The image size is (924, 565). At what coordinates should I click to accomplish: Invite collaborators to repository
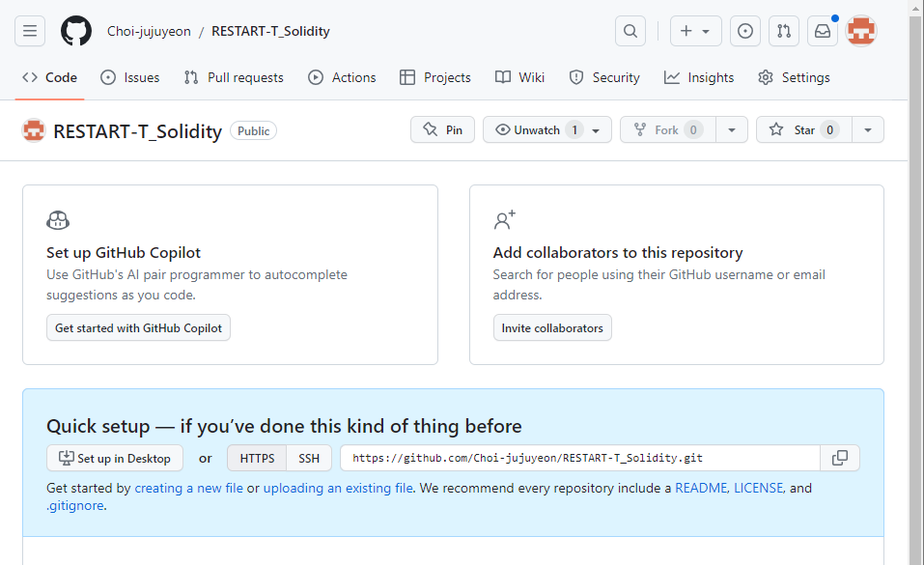[552, 328]
